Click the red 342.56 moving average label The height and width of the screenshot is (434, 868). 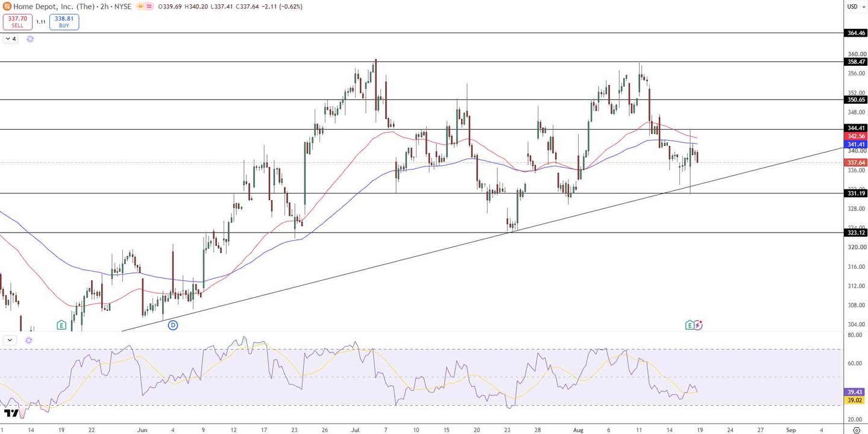click(856, 136)
